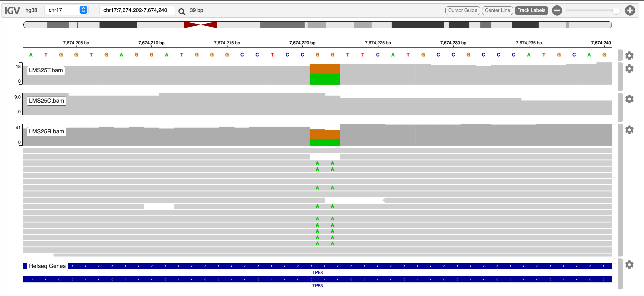This screenshot has height=296, width=644.
Task: Open settings gear for LMS25T.bam track
Action: (629, 68)
